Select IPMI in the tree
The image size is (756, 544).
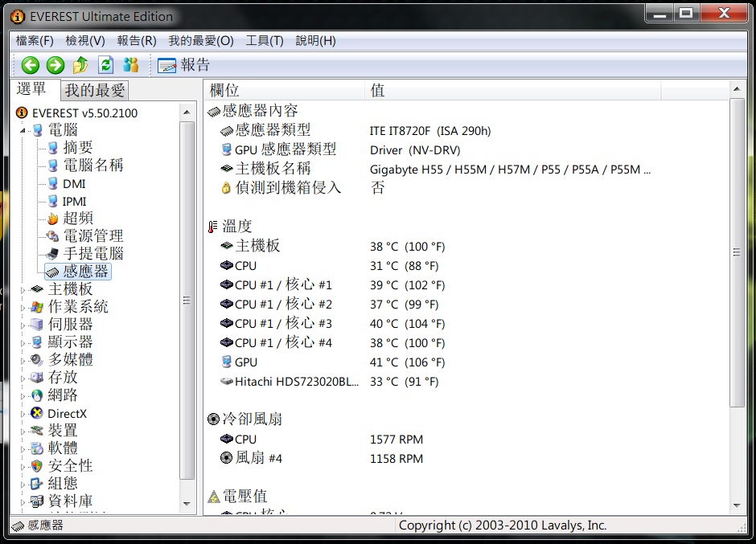(x=74, y=202)
